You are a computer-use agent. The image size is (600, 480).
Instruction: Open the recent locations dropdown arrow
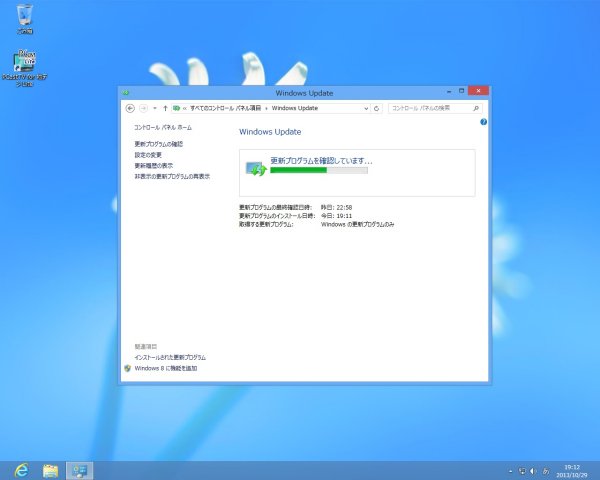[x=155, y=108]
